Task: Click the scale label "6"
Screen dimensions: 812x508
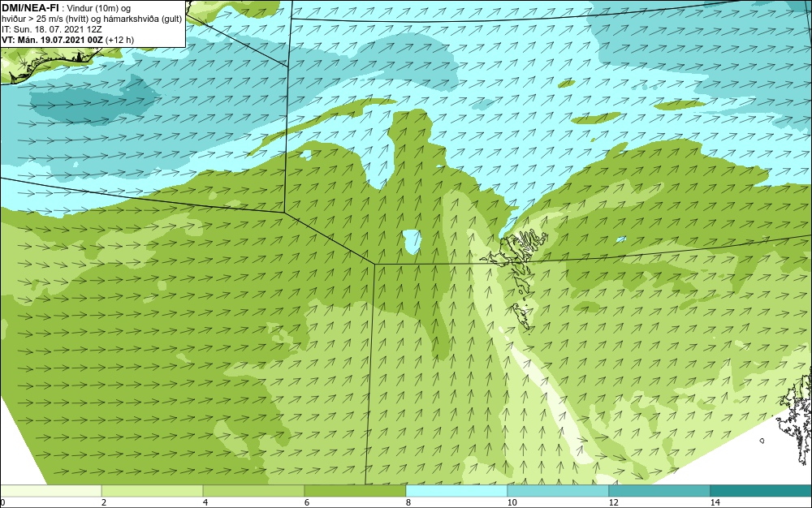Action: click(x=307, y=503)
